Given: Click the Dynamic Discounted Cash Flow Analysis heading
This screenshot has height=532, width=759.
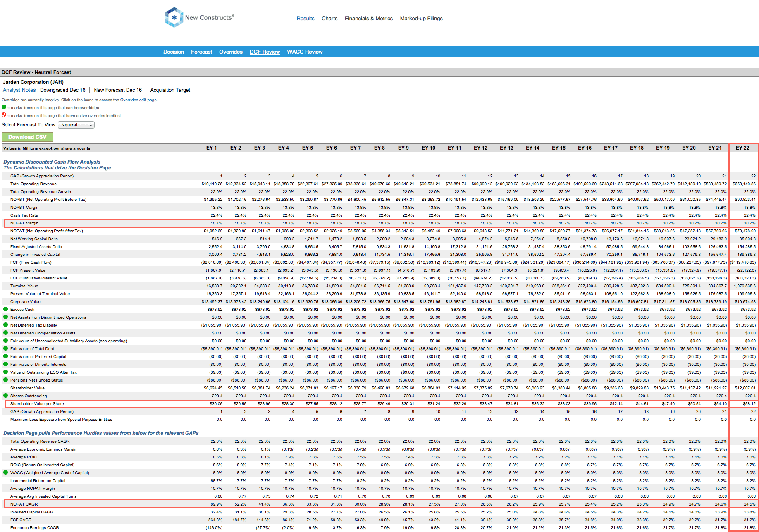Looking at the screenshot, I should point(52,162).
